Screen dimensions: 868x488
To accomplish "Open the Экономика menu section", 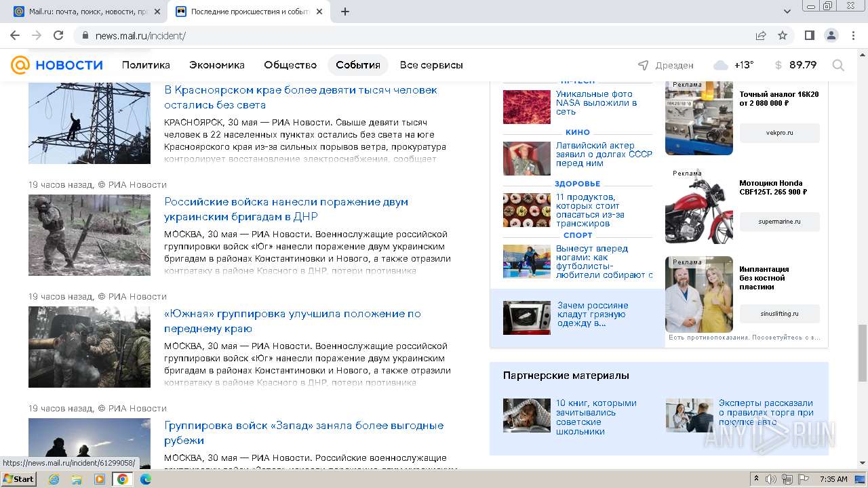I will (217, 65).
